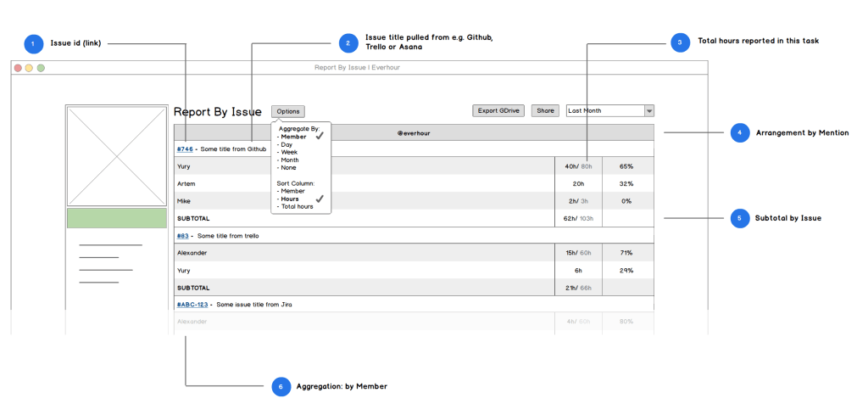Image resolution: width=868 pixels, height=415 pixels.
Task: Choose Total hours under Sort Column
Action: [x=298, y=206]
